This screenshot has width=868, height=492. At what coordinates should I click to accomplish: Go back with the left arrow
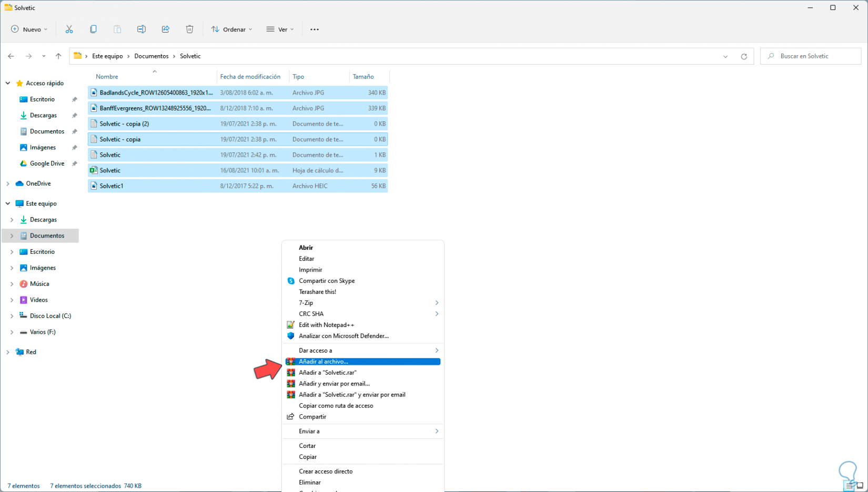tap(11, 56)
